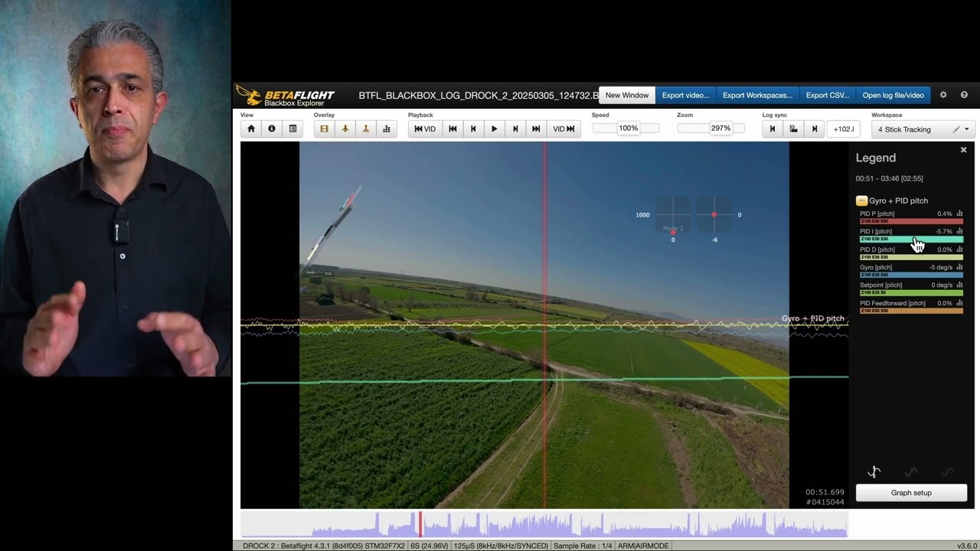This screenshot has width=980, height=551.
Task: Click the +102 log sync offset field
Action: [843, 129]
